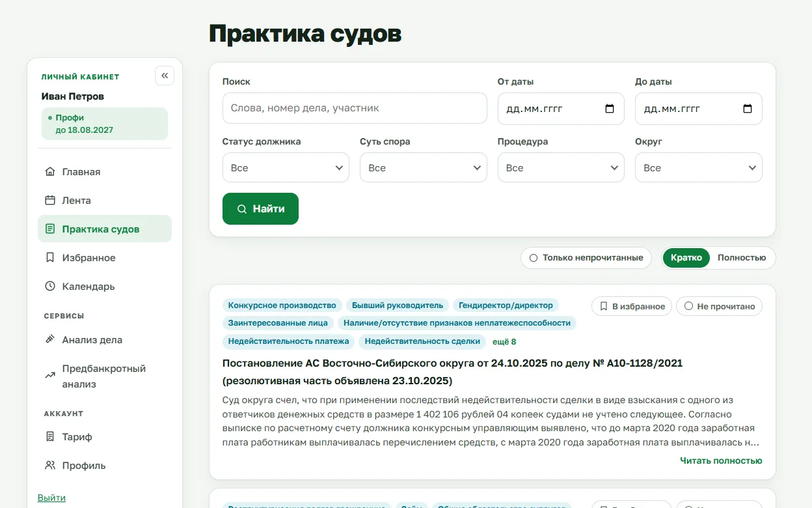The image size is (812, 508).
Task: Click the bookmark icon beside Избранное
Action: (50, 258)
